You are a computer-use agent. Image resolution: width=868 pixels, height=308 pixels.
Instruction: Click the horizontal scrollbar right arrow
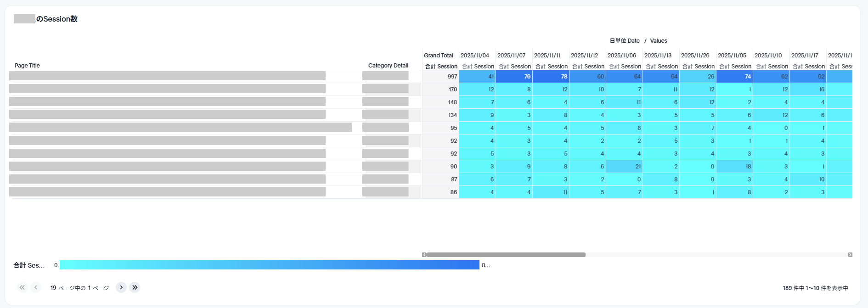point(850,255)
